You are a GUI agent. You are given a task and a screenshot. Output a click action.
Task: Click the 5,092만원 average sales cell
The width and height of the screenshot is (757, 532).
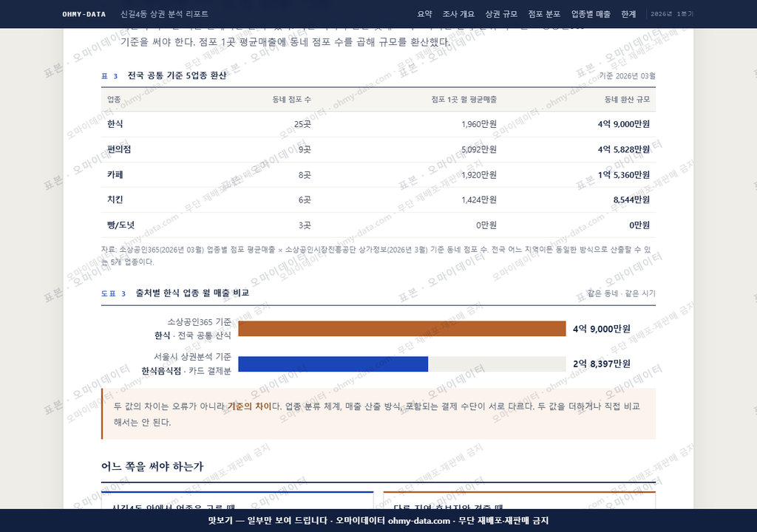[479, 149]
